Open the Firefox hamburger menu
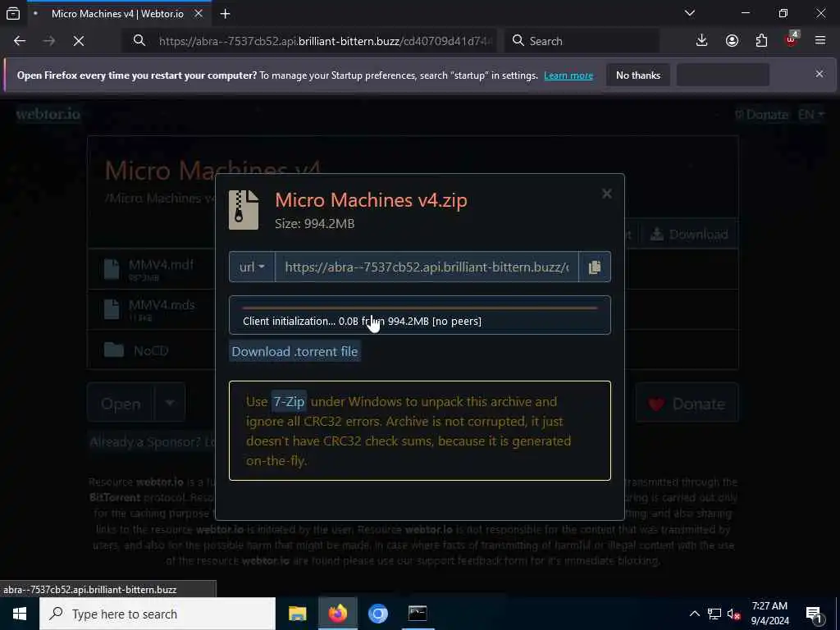The width and height of the screenshot is (840, 630). [x=820, y=41]
